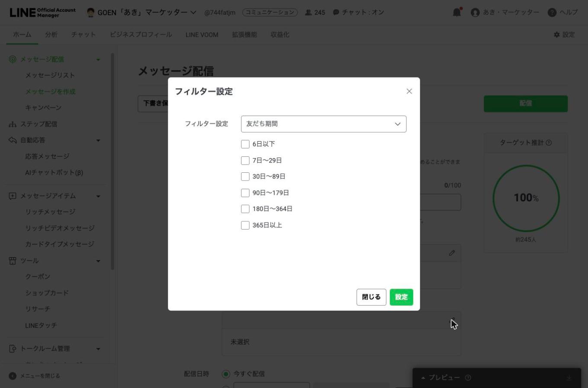The image size is (588, 388).
Task: Check the 90日〜179日 checkbox
Action: point(245,193)
